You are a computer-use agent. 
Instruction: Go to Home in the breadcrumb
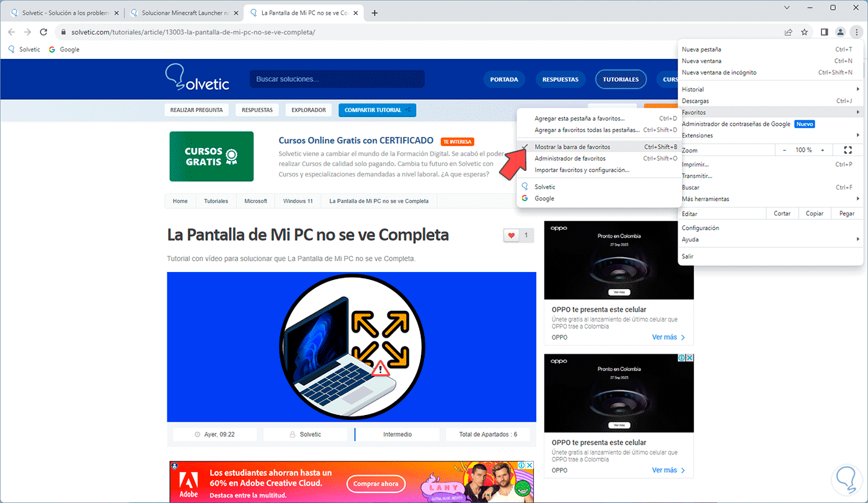point(180,201)
